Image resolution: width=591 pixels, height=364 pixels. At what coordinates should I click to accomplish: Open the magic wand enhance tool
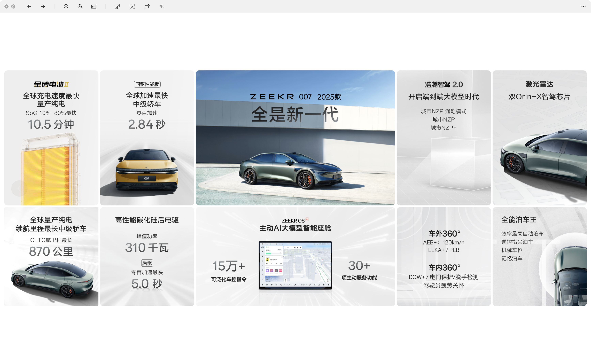click(162, 6)
